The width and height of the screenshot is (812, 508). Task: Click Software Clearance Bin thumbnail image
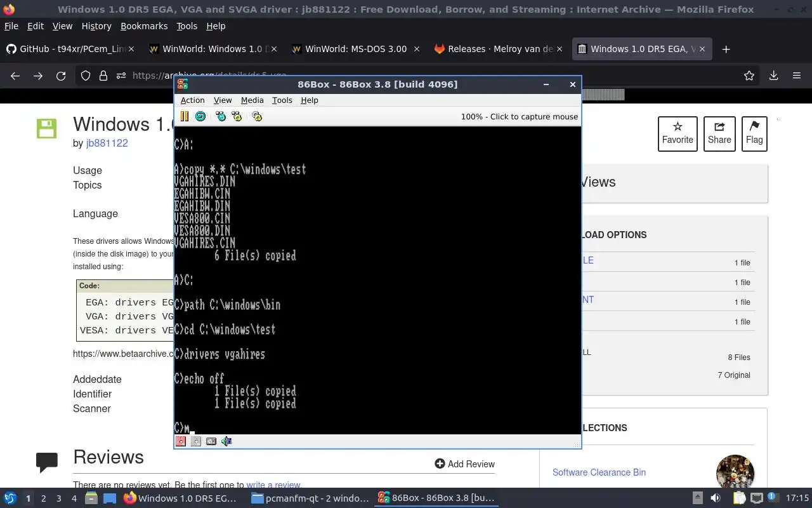click(735, 472)
